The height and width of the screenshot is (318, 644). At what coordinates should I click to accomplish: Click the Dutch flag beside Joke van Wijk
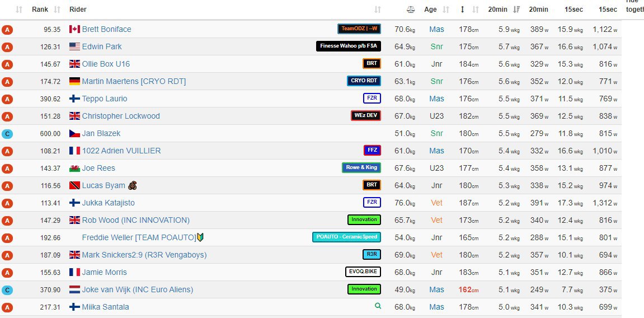coord(74,289)
